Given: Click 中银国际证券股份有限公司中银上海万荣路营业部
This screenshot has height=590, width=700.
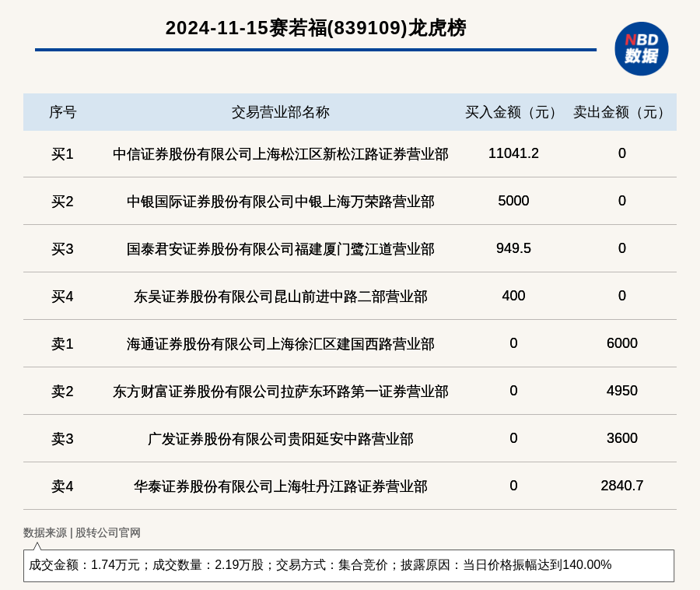Looking at the screenshot, I should click(x=280, y=202).
